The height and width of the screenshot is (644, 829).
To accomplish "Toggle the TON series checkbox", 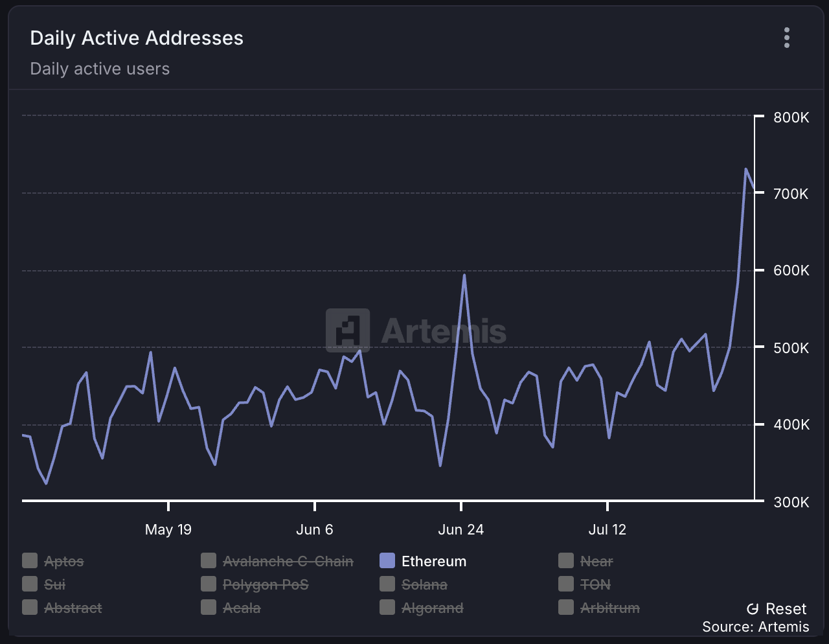I will tap(566, 584).
